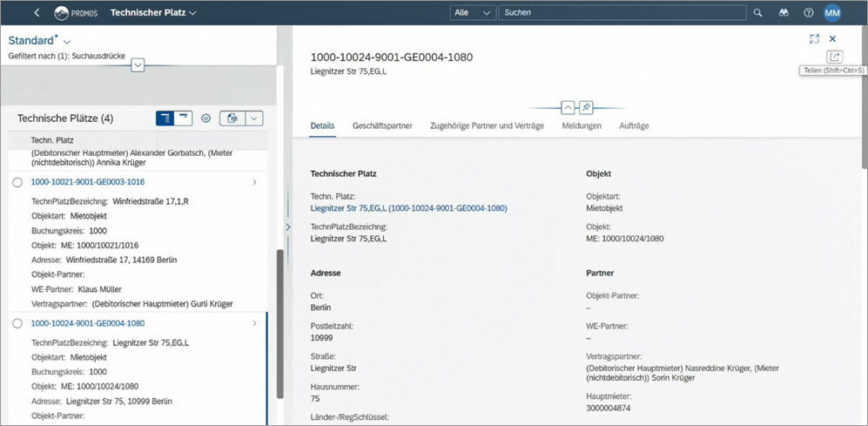The image size is (868, 426).
Task: Switch to the Geschäftspartner tab
Action: pyautogui.click(x=382, y=126)
